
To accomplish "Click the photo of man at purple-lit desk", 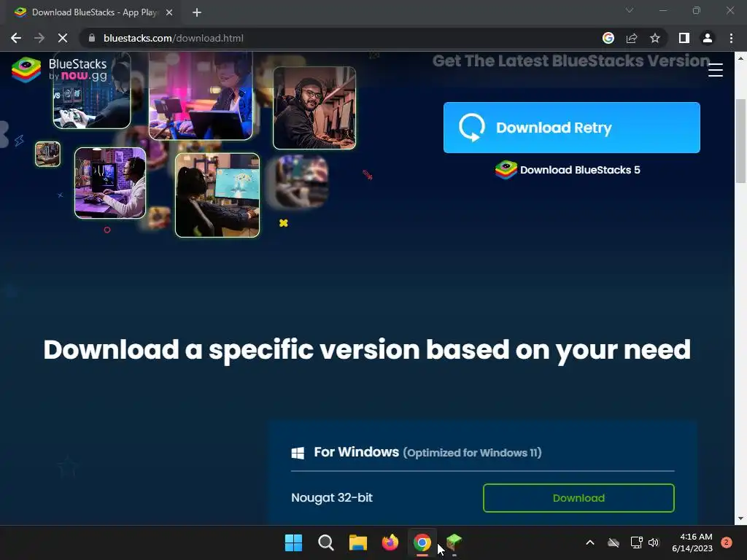I will (110, 183).
